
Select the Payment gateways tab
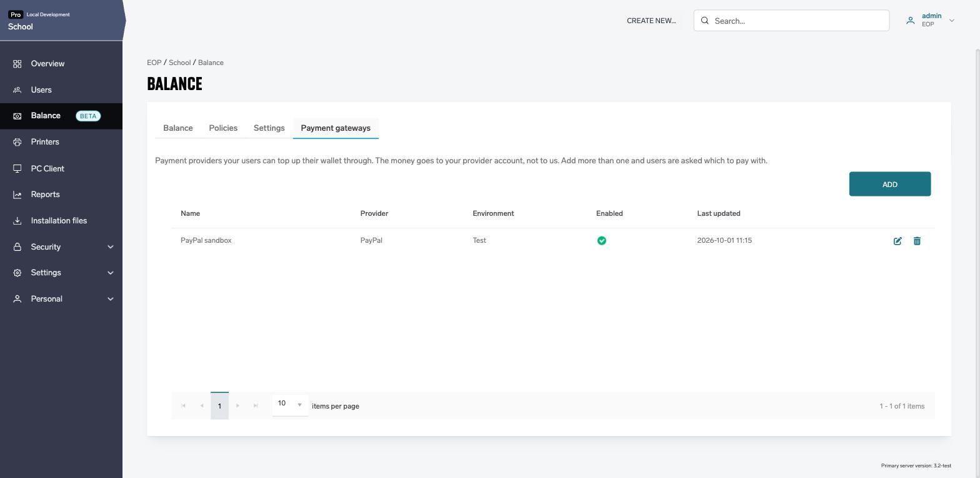(336, 128)
